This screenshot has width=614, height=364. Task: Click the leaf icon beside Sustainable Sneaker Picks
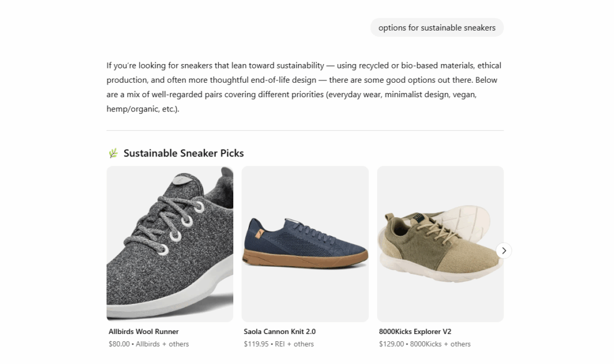[113, 154]
